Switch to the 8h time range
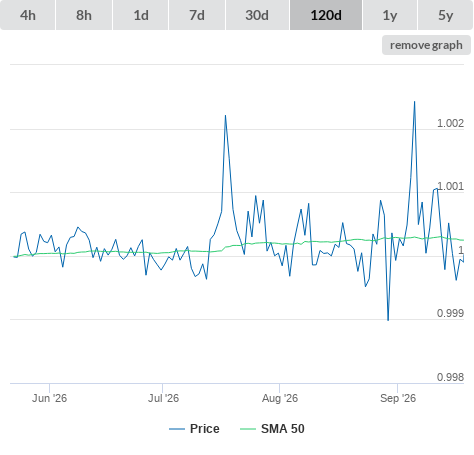Image resolution: width=474 pixels, height=455 pixels. point(84,15)
